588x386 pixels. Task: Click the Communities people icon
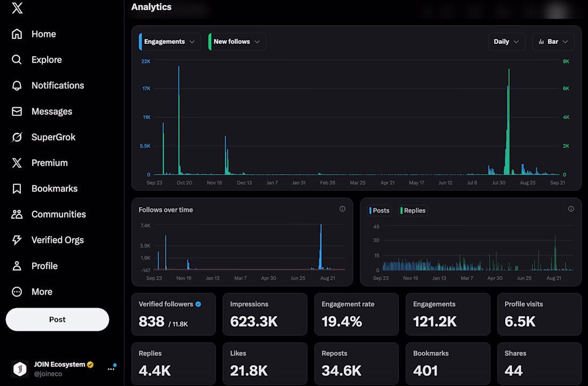tap(17, 214)
